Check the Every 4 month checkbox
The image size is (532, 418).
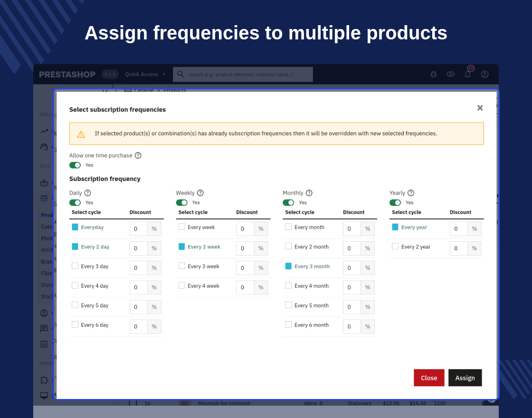tap(288, 285)
